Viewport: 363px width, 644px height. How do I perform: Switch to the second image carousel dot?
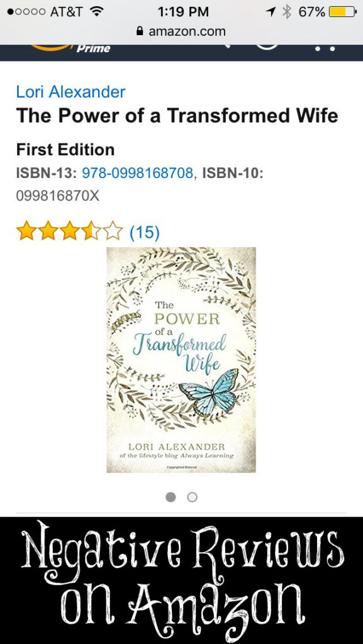pyautogui.click(x=192, y=497)
